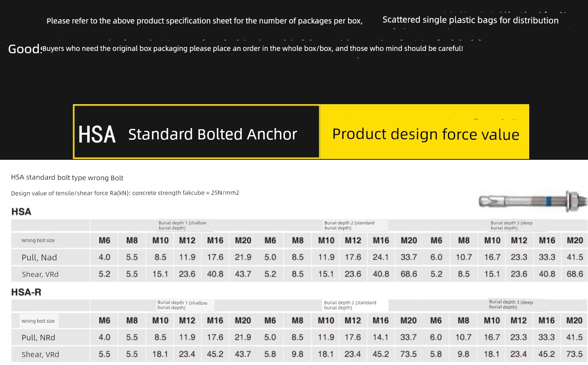Click the HSA 'Burial depth 1 (shallow' header

point(182,225)
